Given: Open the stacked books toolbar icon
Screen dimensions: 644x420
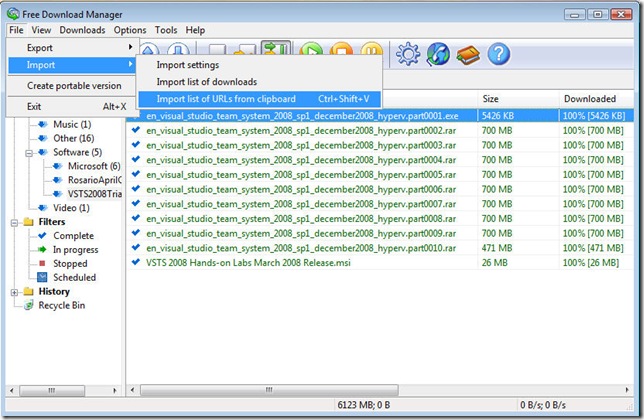Looking at the screenshot, I should [x=468, y=55].
